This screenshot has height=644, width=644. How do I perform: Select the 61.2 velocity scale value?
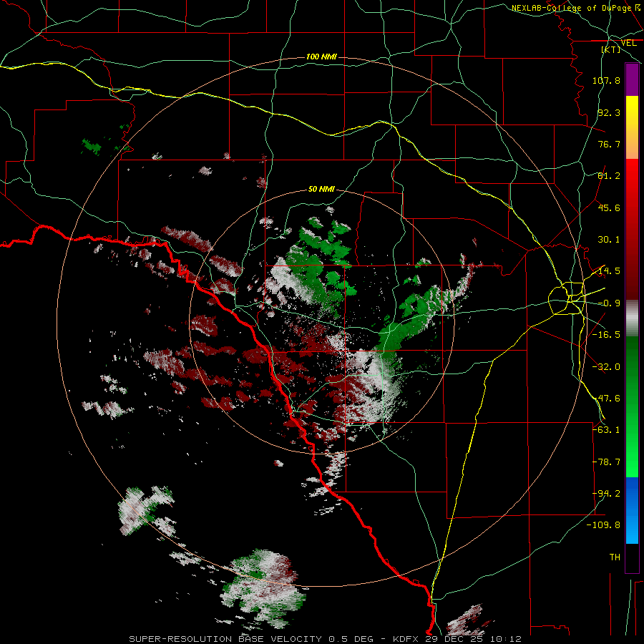click(x=609, y=176)
